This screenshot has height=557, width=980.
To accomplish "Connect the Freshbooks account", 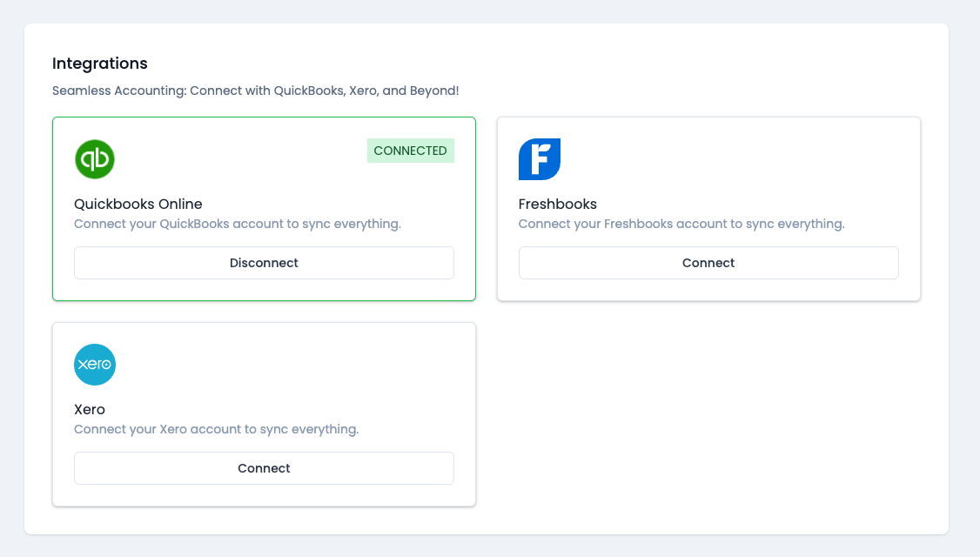I will pyautogui.click(x=708, y=263).
